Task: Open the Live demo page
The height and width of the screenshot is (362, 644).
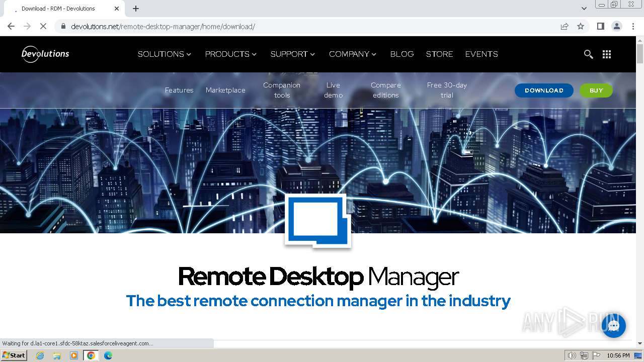Action: tap(333, 90)
